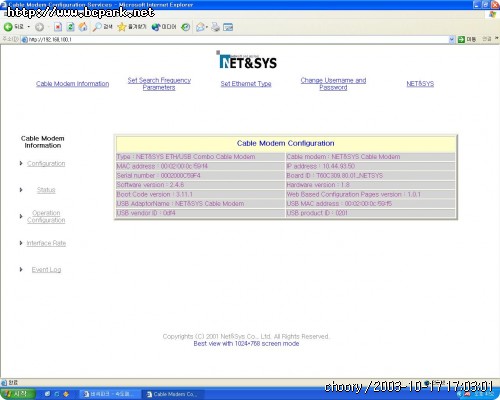This screenshot has height=400, width=500.
Task: Select the 'Serial number' table cell
Action: [x=200, y=175]
